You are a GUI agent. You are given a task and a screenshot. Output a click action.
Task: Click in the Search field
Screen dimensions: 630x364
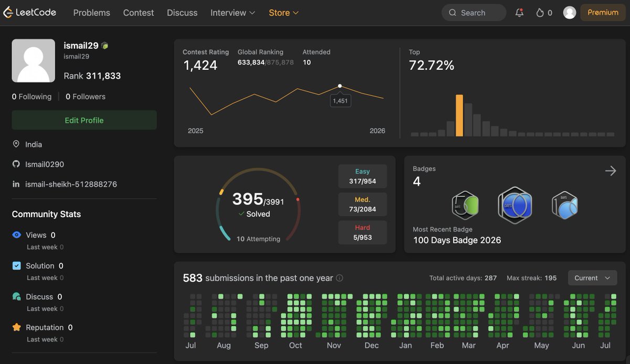coord(474,13)
